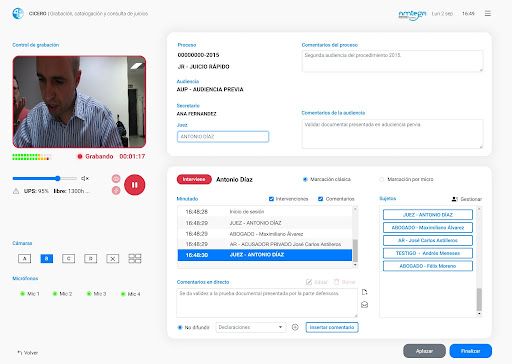Click the envelope icon beside the live comments box

364,305
